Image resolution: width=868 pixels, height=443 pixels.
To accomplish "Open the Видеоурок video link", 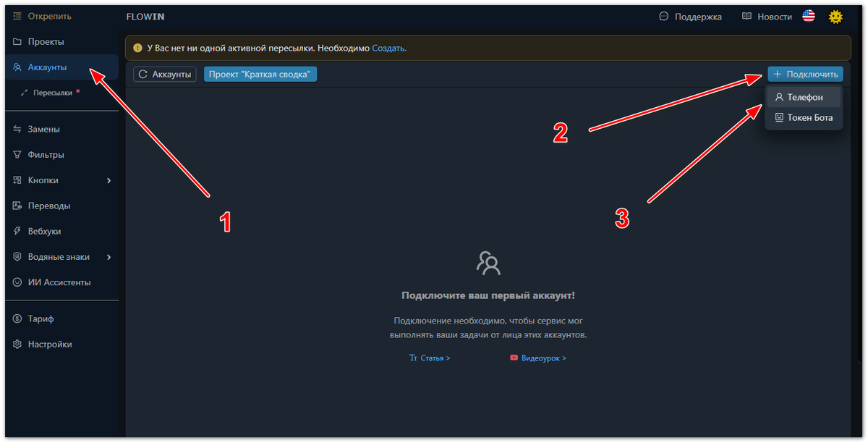I will click(x=538, y=358).
